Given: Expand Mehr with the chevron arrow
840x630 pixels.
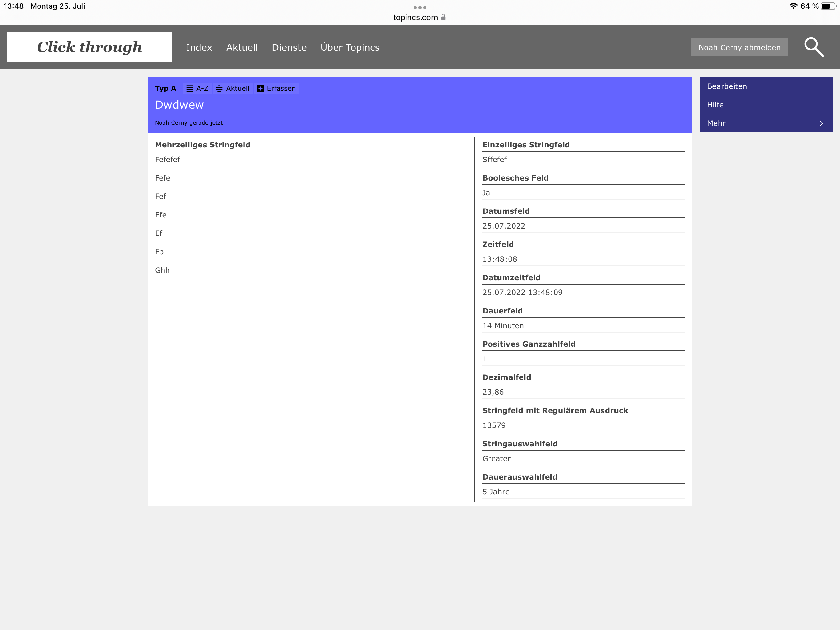Looking at the screenshot, I should click(x=821, y=123).
